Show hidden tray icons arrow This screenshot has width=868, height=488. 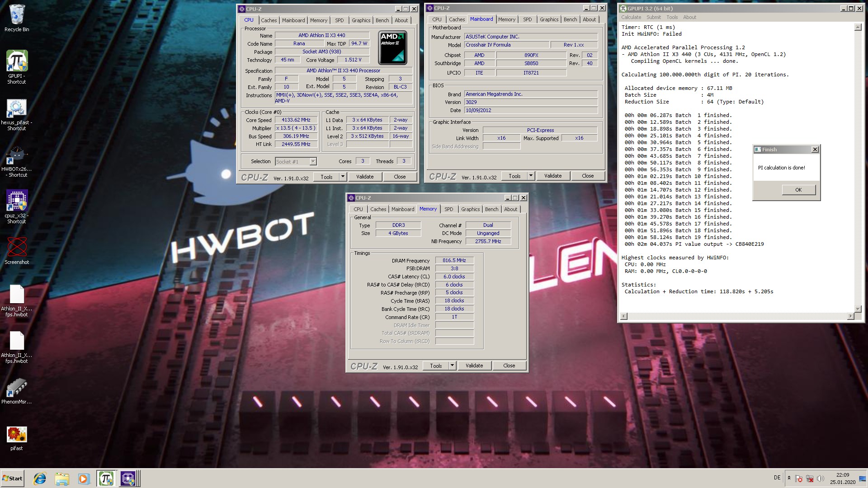[789, 478]
